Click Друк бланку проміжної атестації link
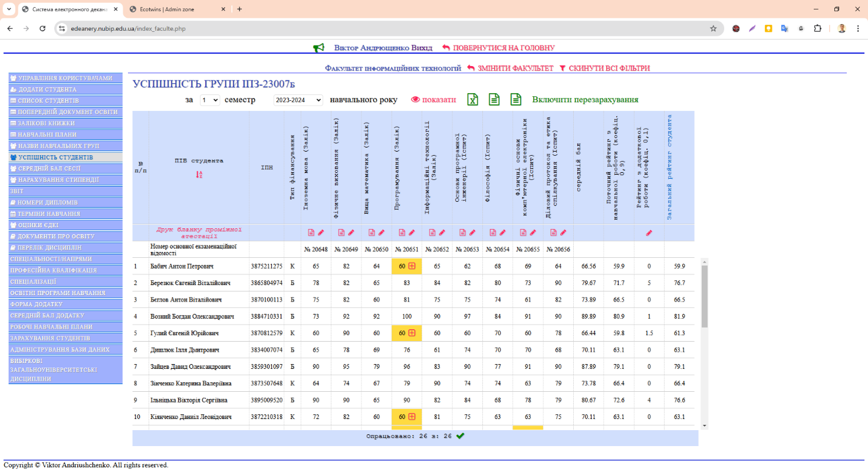868x475 pixels. coord(199,232)
